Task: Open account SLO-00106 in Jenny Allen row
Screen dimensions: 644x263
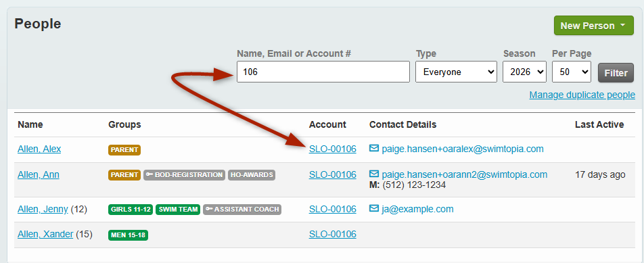Action: point(333,210)
